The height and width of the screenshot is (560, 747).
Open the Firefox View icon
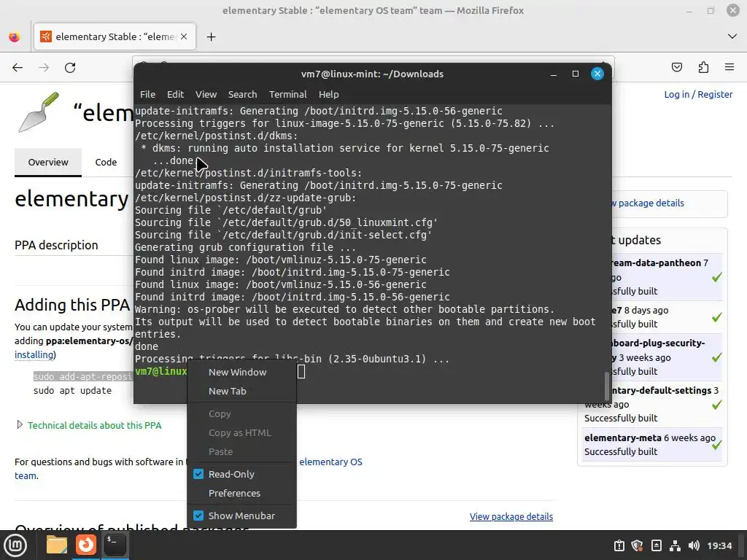pos(15,36)
